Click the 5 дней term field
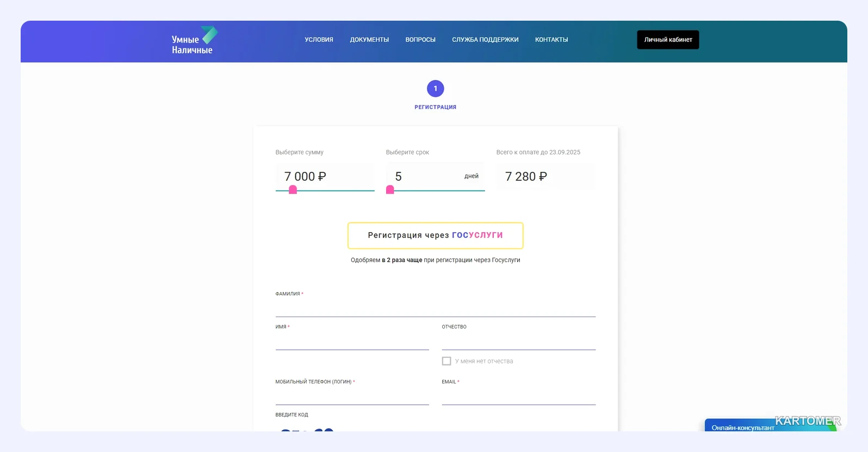This screenshot has width=868, height=452. (435, 176)
